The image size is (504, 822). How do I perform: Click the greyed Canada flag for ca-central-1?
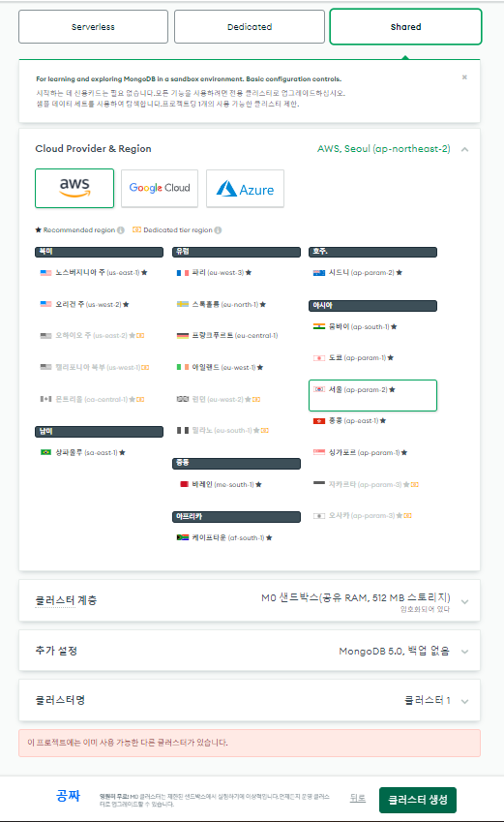click(46, 399)
